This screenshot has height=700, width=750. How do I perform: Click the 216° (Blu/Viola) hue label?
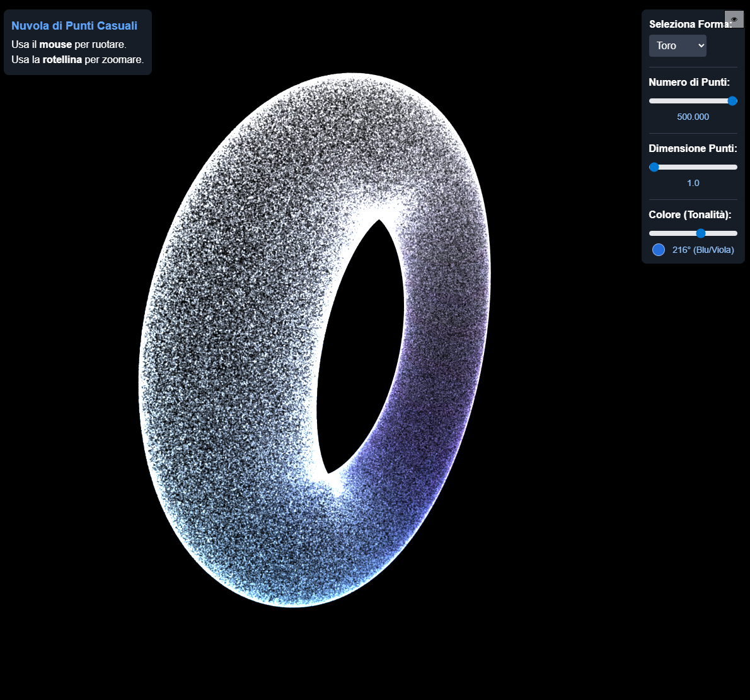pyautogui.click(x=703, y=250)
